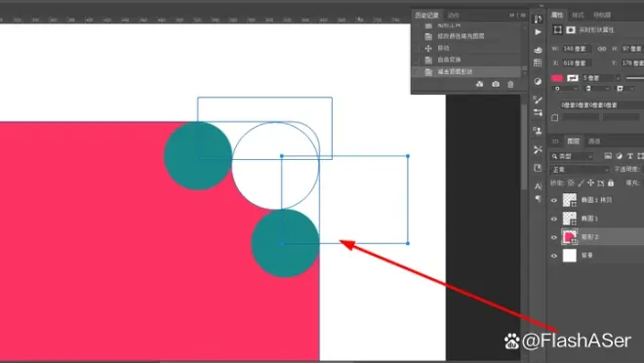Open the Brush Settings icon in collapsed dock
This screenshot has height=363, width=644.
[538, 100]
